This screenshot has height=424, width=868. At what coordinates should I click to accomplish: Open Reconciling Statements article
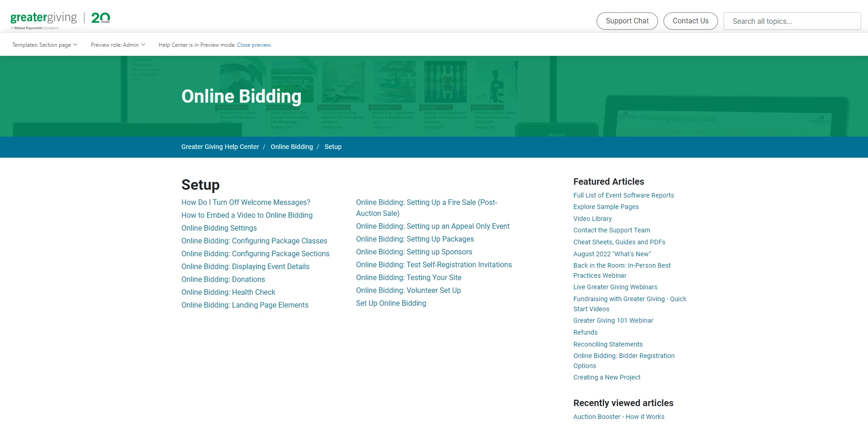click(x=608, y=344)
